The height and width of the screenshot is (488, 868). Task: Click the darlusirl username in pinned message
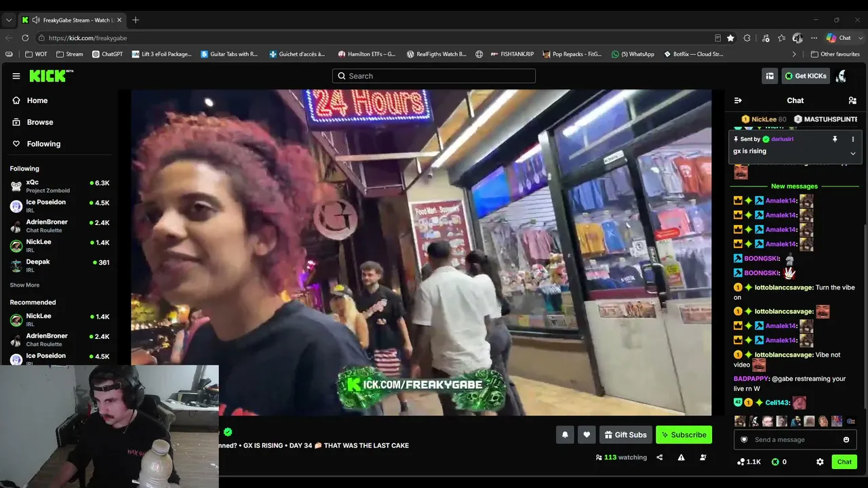point(782,139)
